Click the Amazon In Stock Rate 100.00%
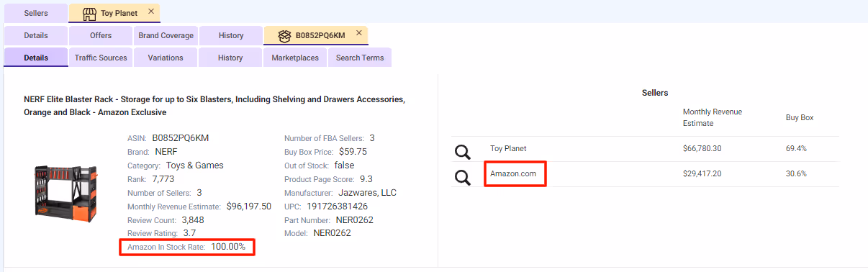Viewport: 868px width, 272px height. tap(228, 247)
